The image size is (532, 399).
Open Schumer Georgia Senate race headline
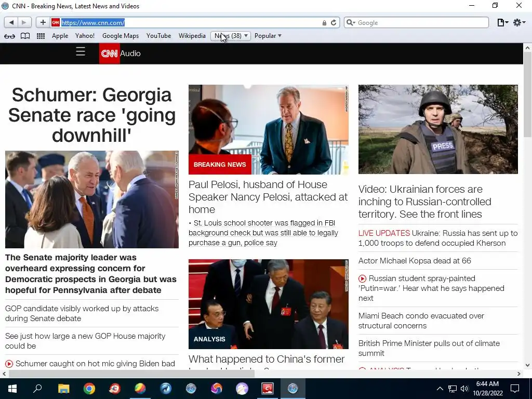coord(91,115)
